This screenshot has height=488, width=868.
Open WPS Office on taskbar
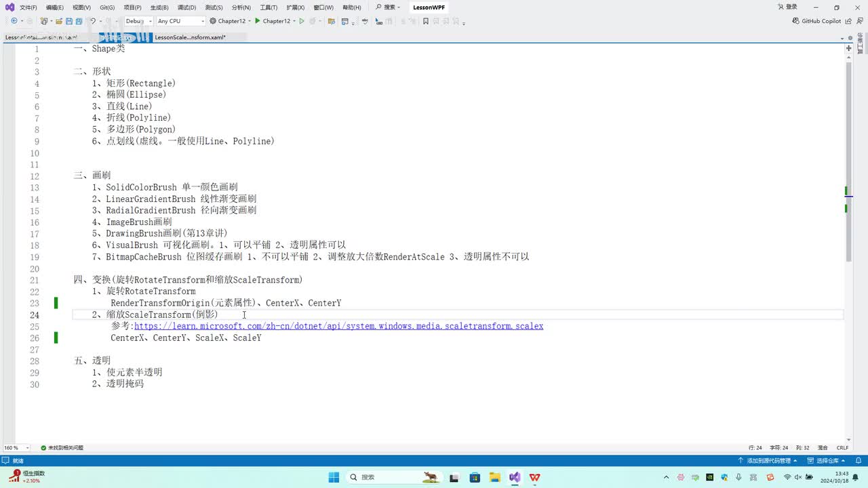click(x=534, y=477)
